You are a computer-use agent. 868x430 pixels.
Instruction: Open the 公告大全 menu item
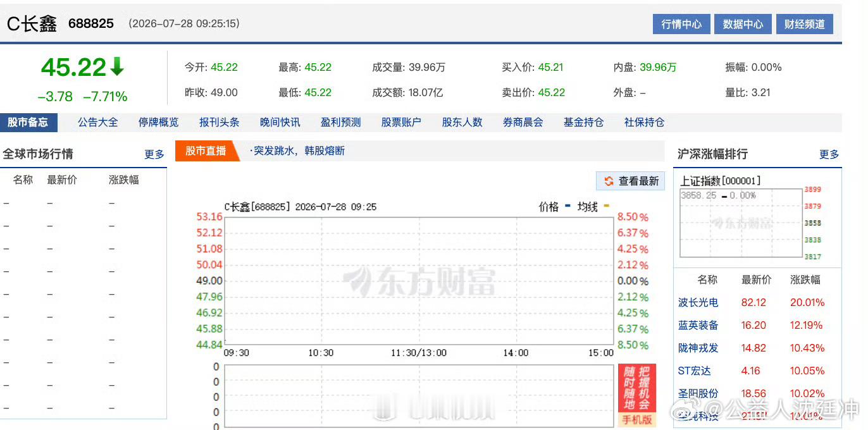(x=98, y=122)
